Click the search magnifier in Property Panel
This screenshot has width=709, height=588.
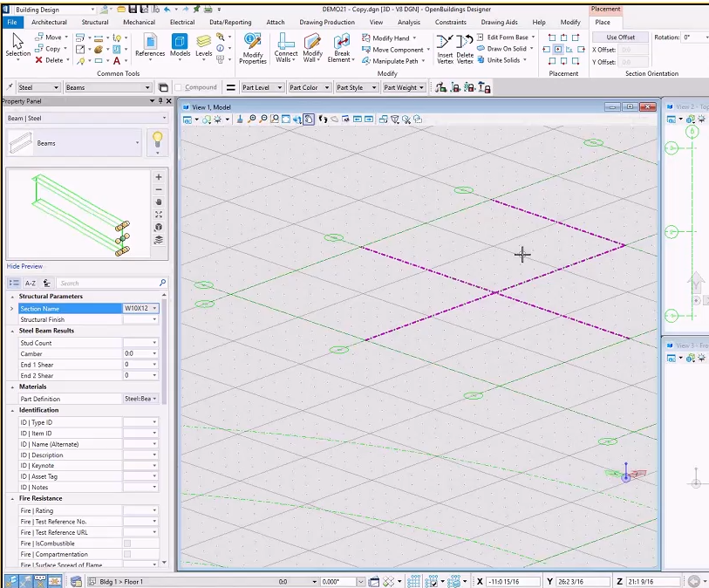pyautogui.click(x=163, y=283)
